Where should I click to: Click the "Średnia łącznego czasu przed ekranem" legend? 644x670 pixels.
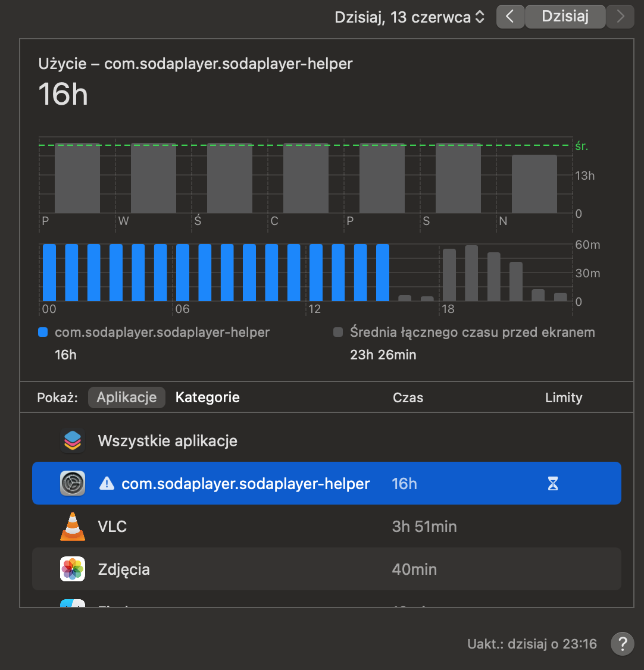[x=464, y=333]
